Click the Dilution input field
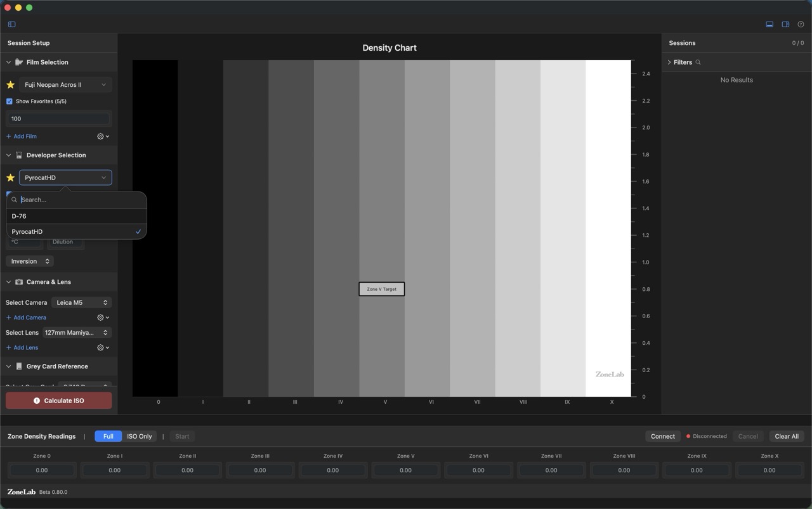812x509 pixels. pyautogui.click(x=65, y=242)
